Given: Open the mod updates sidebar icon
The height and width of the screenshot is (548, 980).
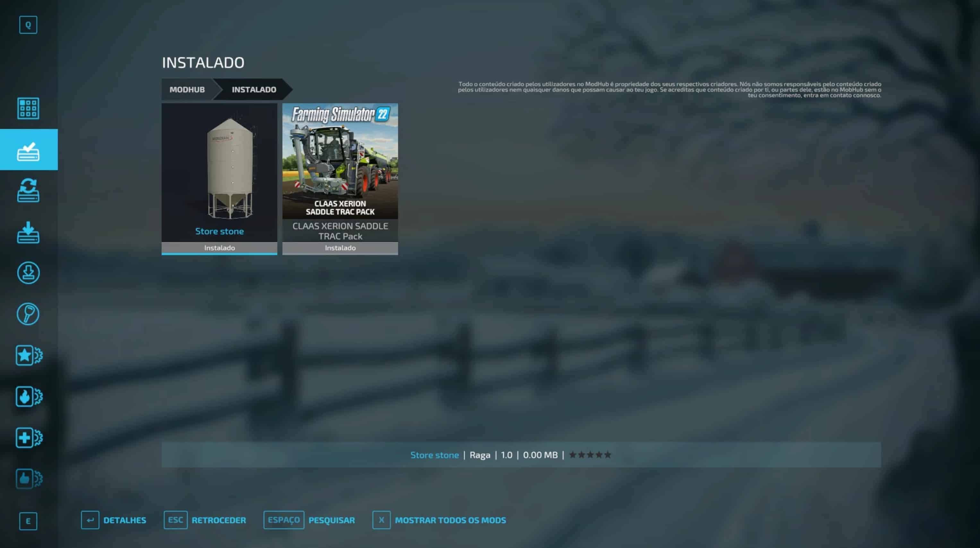Looking at the screenshot, I should (x=28, y=191).
